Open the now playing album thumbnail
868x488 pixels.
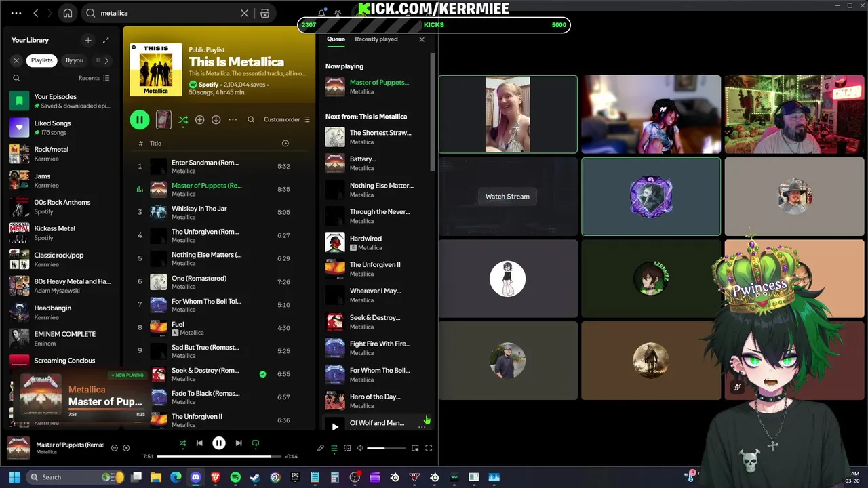(18, 448)
